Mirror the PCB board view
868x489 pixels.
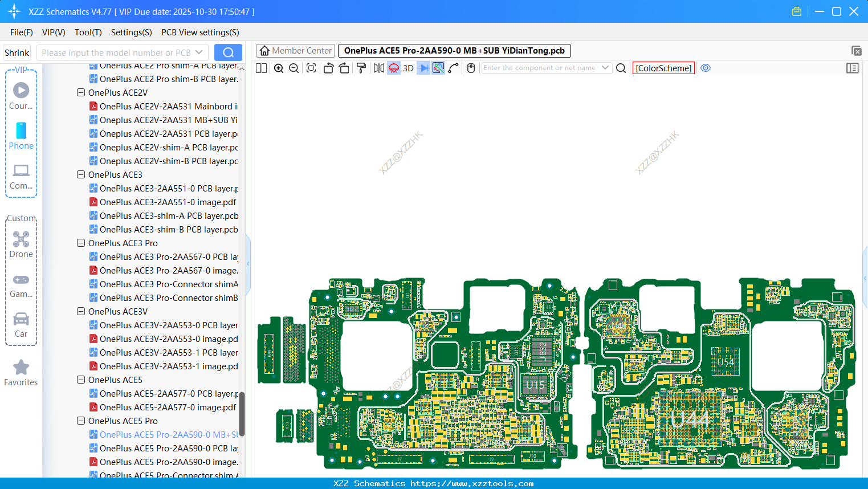click(379, 68)
